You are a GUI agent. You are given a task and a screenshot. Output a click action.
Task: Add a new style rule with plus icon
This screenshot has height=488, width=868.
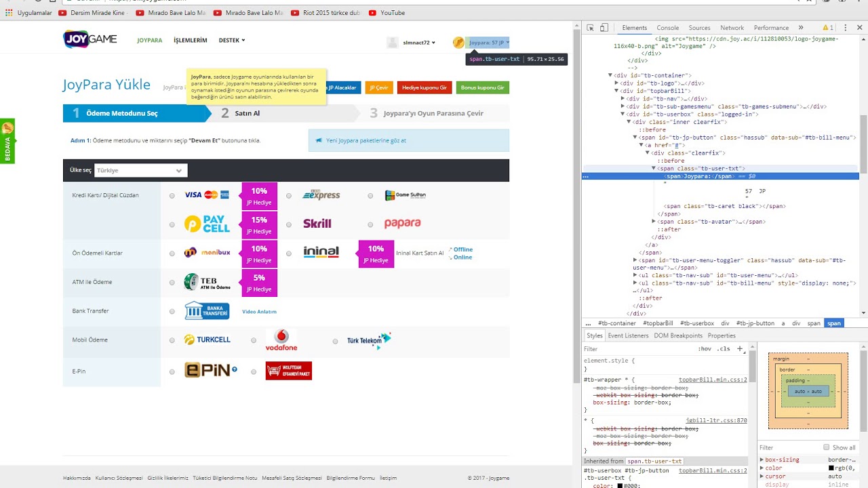pos(740,348)
